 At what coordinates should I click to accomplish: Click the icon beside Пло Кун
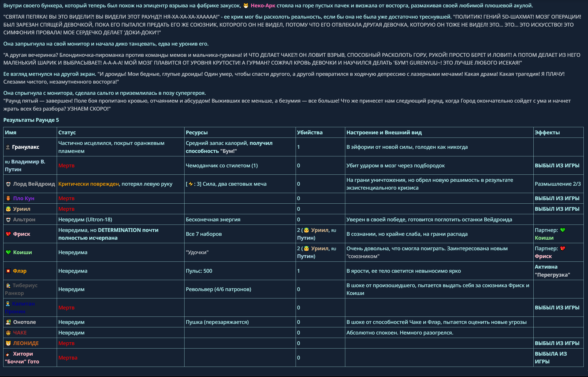[8, 198]
